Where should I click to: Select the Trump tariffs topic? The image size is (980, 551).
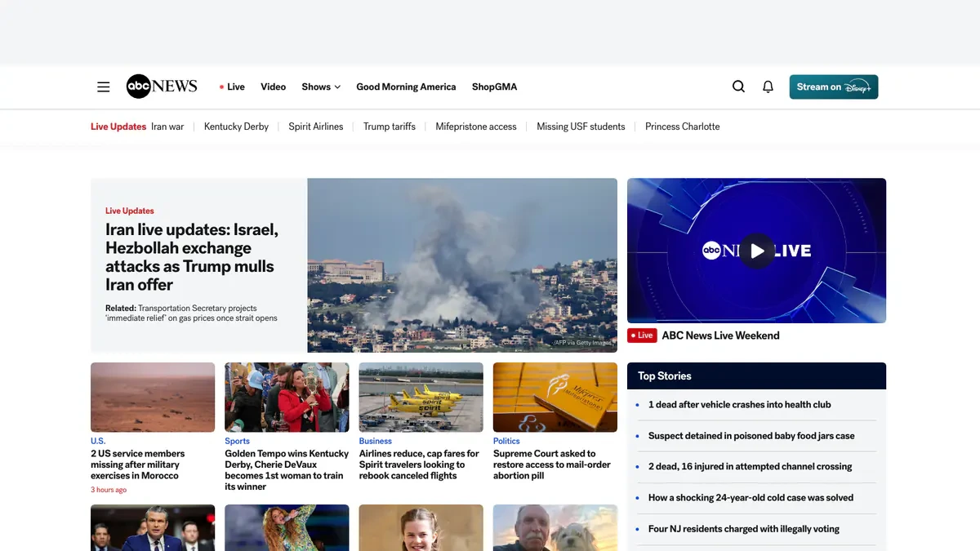click(390, 127)
